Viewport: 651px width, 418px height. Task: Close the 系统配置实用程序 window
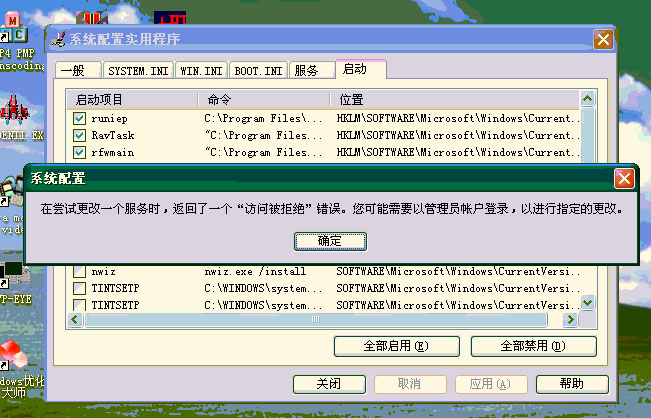point(603,39)
